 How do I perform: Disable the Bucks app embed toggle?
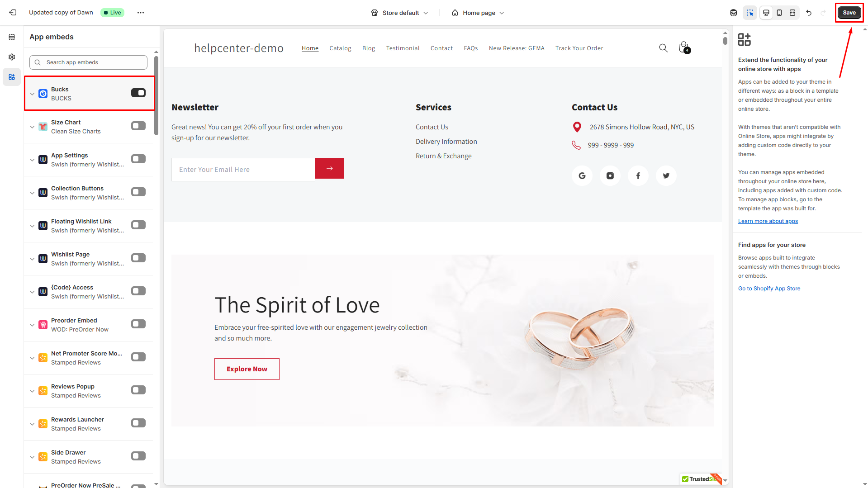pyautogui.click(x=138, y=93)
